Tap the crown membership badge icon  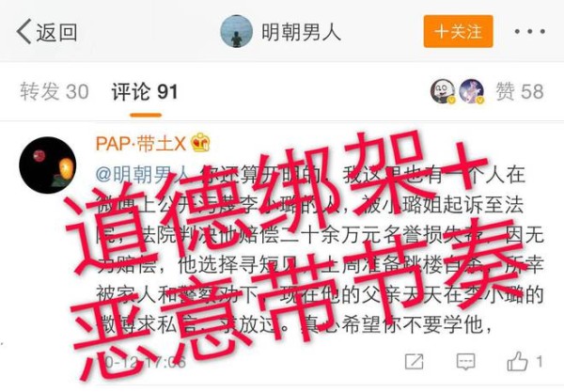point(200,143)
